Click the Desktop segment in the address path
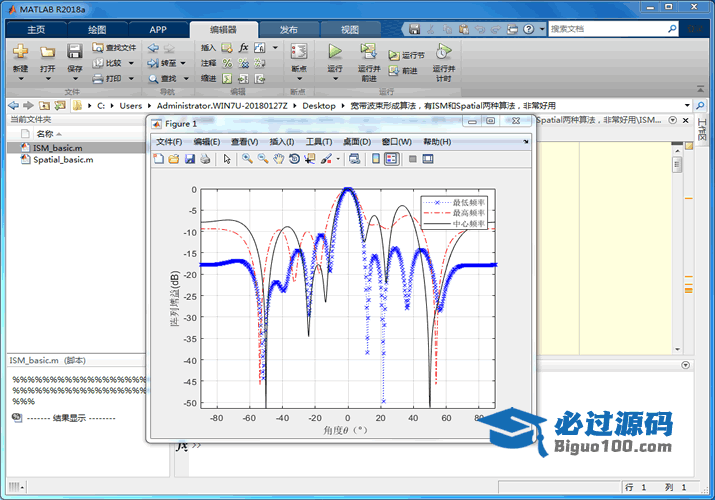This screenshot has height=500, width=715. [319, 106]
